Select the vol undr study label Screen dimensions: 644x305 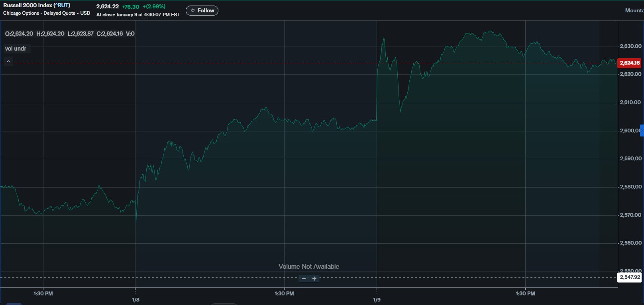pos(16,49)
